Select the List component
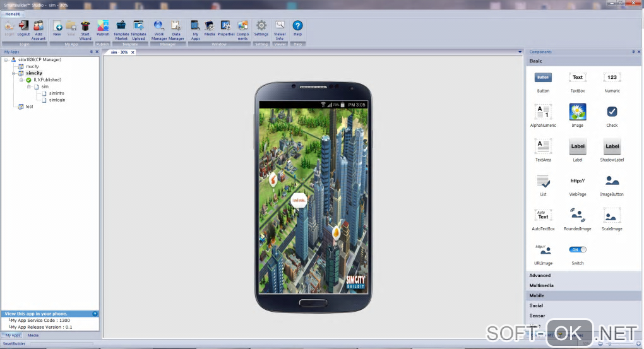The width and height of the screenshot is (644, 349). (543, 185)
